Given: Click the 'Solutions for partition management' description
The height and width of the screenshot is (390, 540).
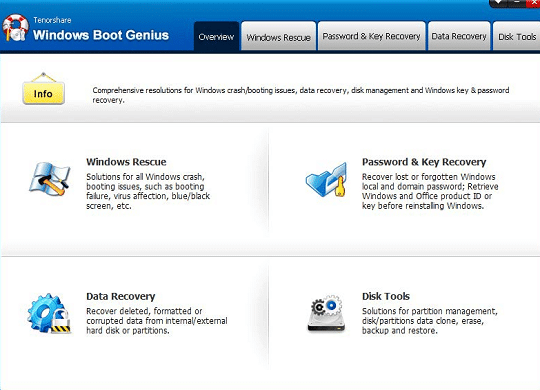Looking at the screenshot, I should pyautogui.click(x=429, y=321).
